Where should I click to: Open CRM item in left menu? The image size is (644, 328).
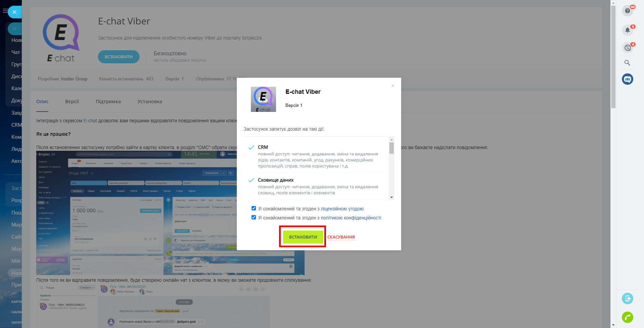16,125
